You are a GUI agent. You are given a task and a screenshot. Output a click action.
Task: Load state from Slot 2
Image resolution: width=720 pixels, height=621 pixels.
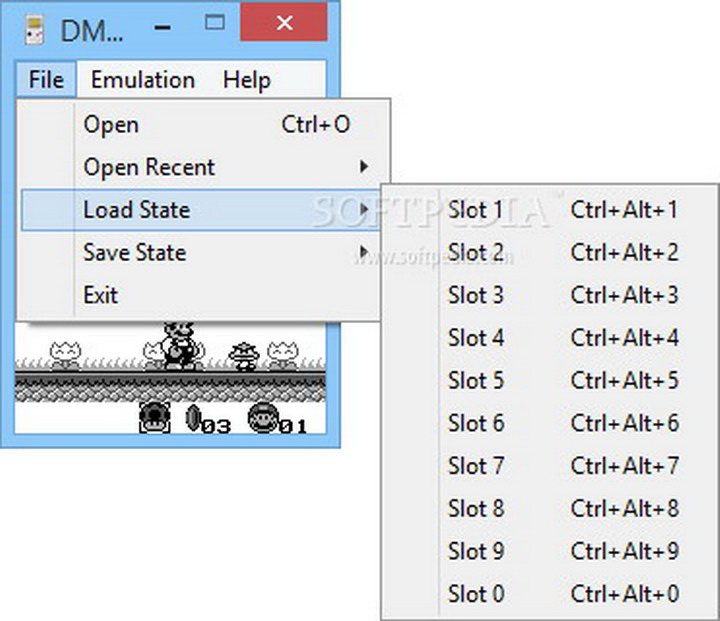475,253
